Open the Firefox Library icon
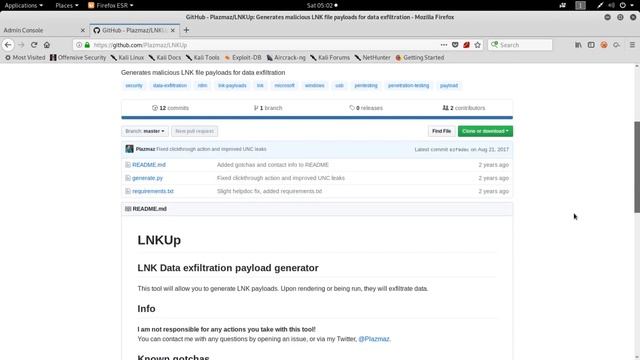The width and height of the screenshot is (640, 360). pyautogui.click(x=578, y=45)
